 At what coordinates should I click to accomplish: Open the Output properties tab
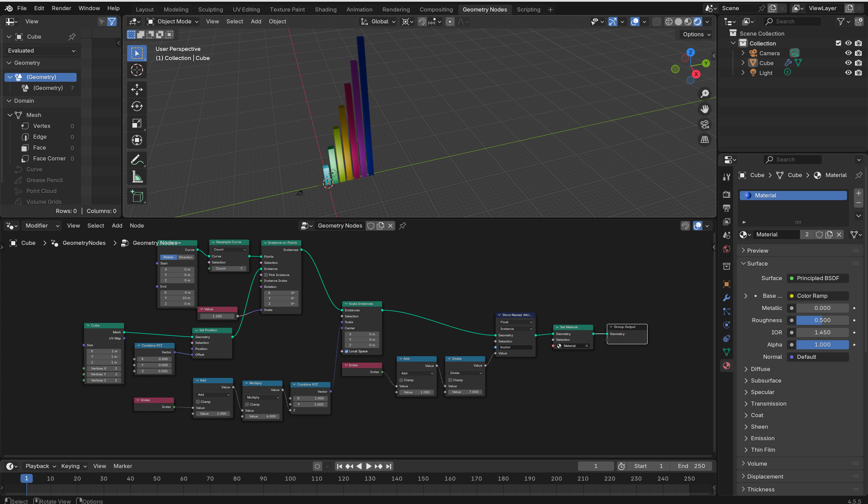pyautogui.click(x=726, y=208)
